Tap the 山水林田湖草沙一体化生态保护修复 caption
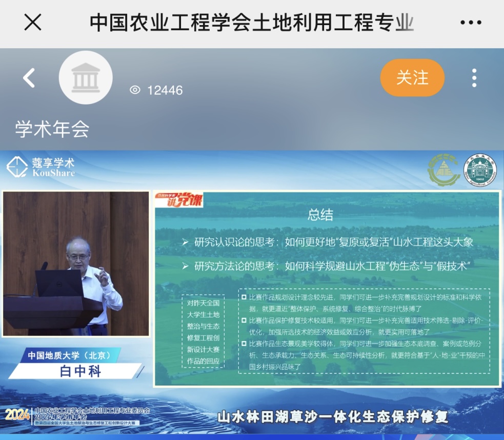This screenshot has width=504, height=440. click(333, 417)
